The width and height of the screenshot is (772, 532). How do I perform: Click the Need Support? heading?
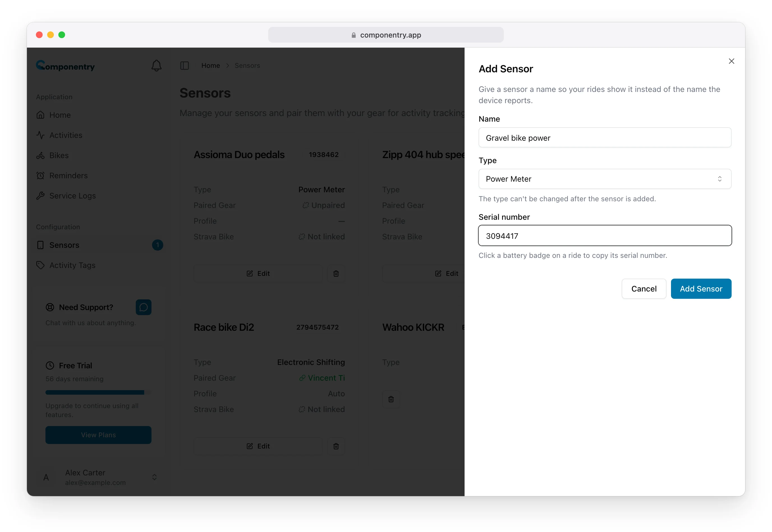tap(86, 307)
